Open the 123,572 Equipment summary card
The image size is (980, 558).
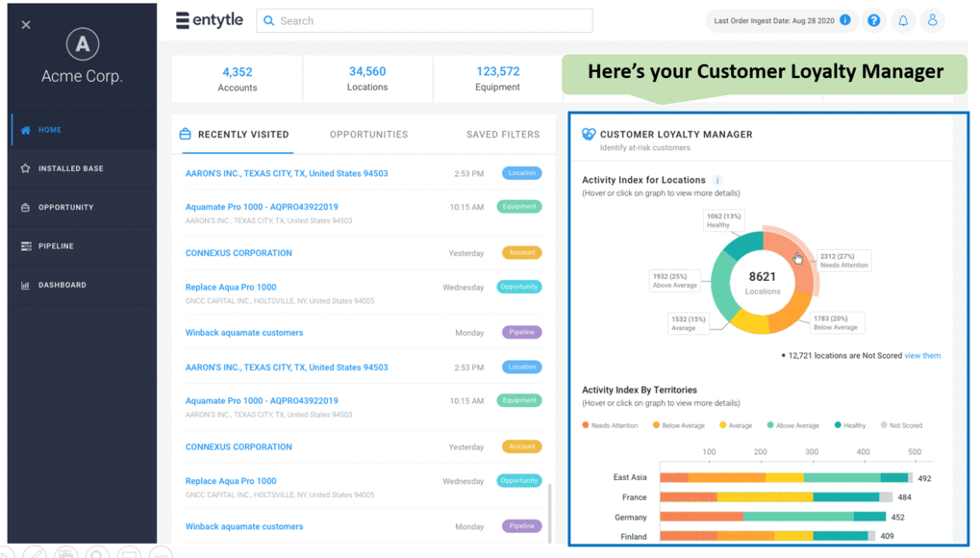(497, 79)
